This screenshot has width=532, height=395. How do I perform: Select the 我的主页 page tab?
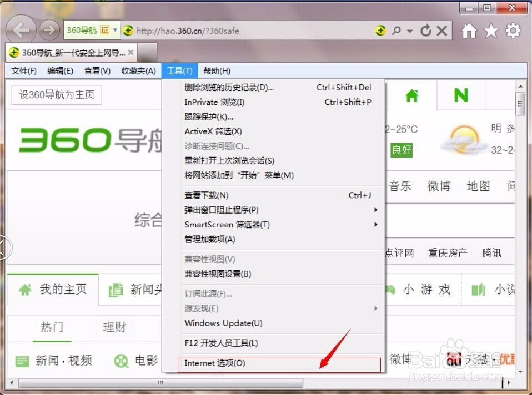53,290
